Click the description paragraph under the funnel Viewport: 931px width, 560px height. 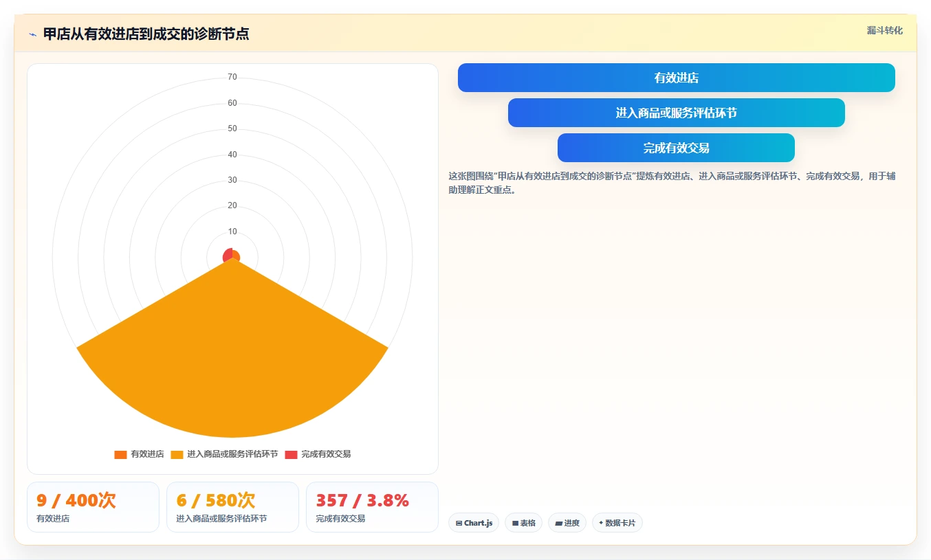(672, 183)
